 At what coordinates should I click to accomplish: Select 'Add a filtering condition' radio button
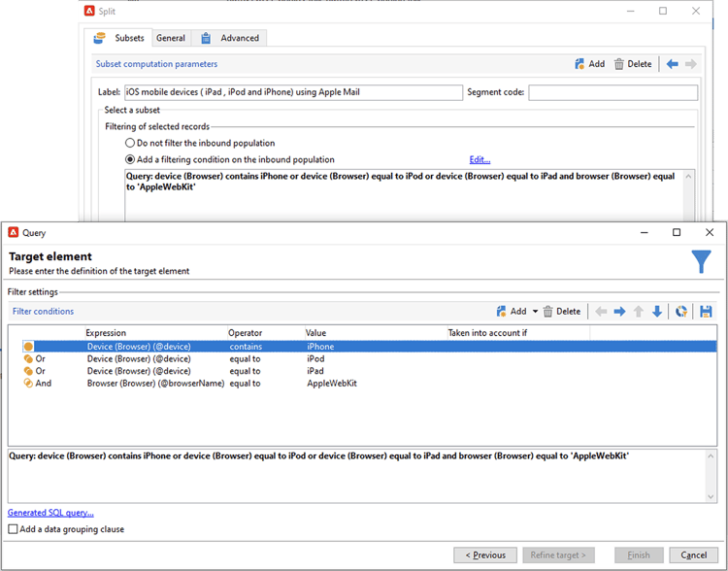(x=130, y=159)
